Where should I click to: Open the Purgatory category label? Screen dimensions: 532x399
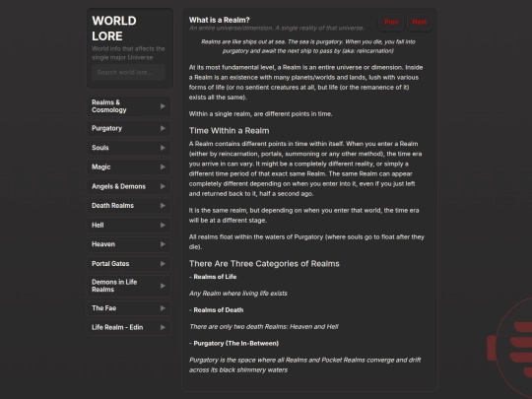[106, 128]
